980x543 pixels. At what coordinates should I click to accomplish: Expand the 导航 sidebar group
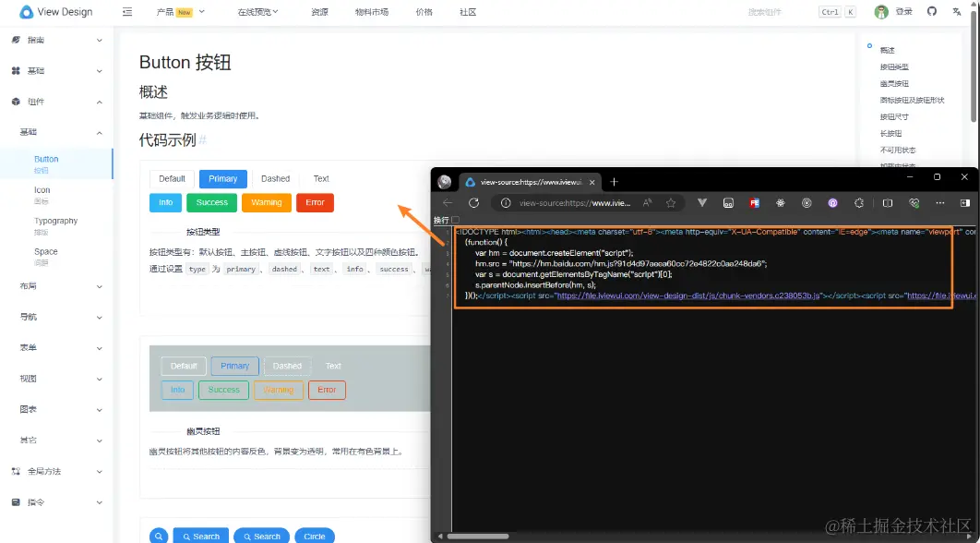coord(56,317)
